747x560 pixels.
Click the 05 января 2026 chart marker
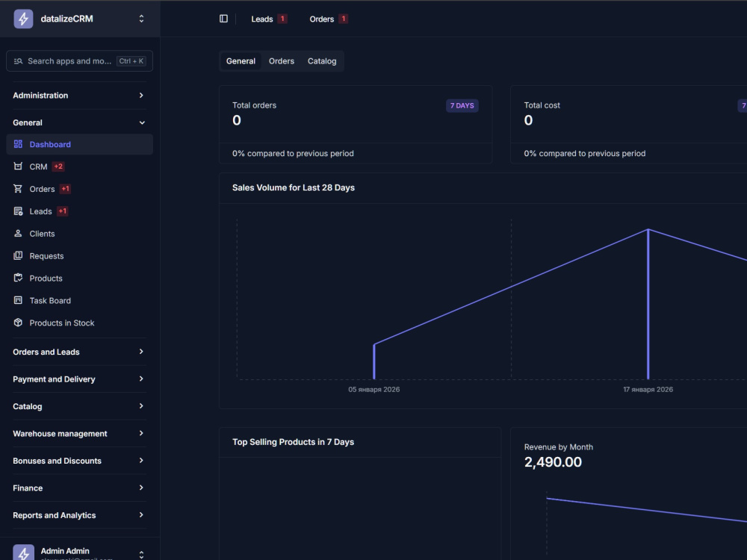pyautogui.click(x=374, y=361)
